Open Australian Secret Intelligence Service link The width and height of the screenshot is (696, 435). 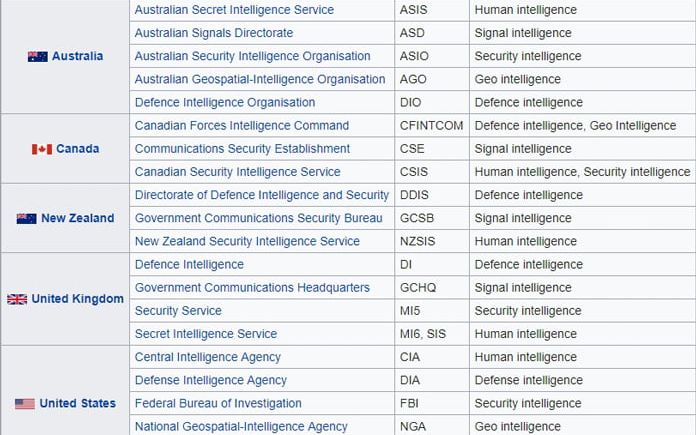tap(234, 10)
